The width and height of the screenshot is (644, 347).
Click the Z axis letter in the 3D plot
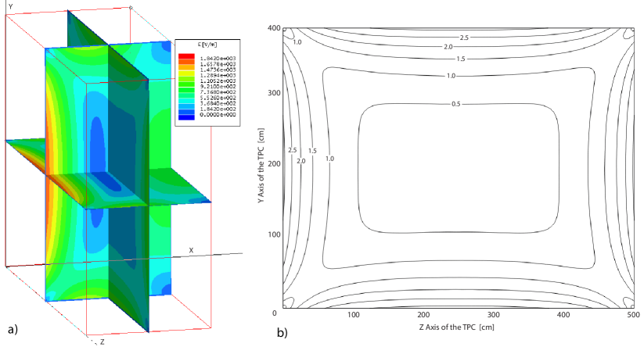[x=103, y=342]
